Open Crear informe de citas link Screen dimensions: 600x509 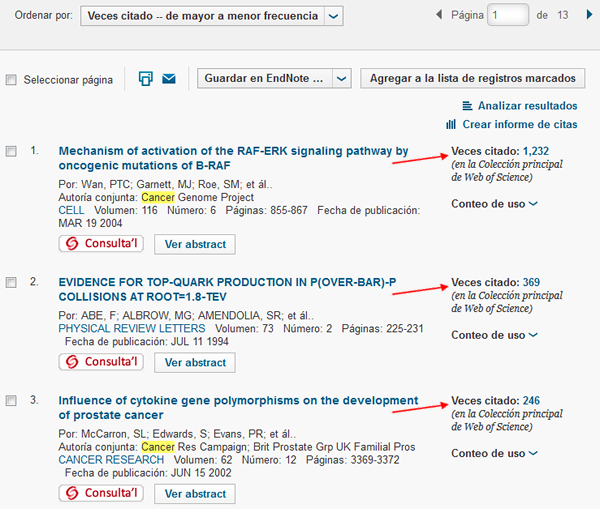coord(520,124)
